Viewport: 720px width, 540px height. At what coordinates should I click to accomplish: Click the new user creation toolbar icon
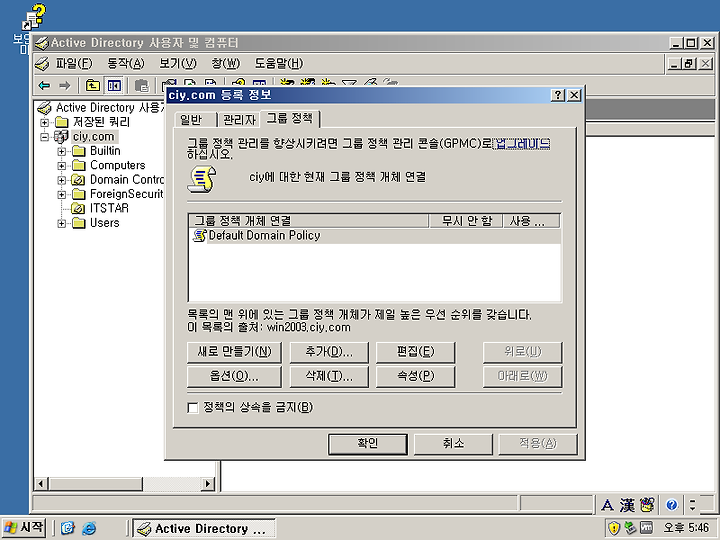pyautogui.click(x=287, y=83)
